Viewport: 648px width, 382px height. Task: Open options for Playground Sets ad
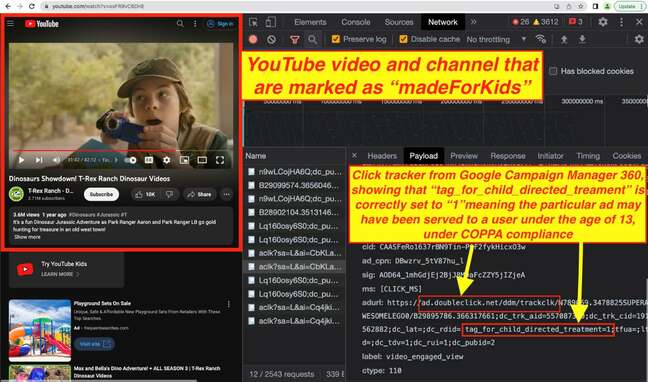228,304
